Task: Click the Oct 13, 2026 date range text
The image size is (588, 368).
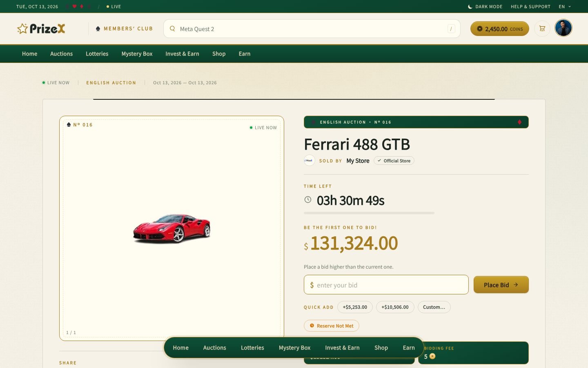Action: click(185, 83)
